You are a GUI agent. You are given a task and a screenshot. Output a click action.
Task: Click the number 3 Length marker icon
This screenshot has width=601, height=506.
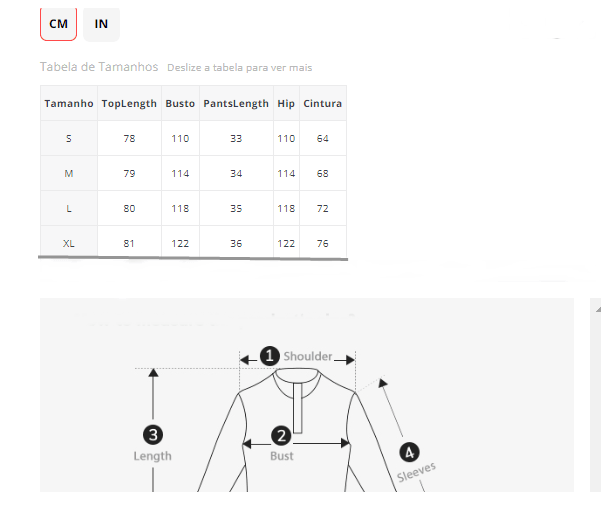153,435
